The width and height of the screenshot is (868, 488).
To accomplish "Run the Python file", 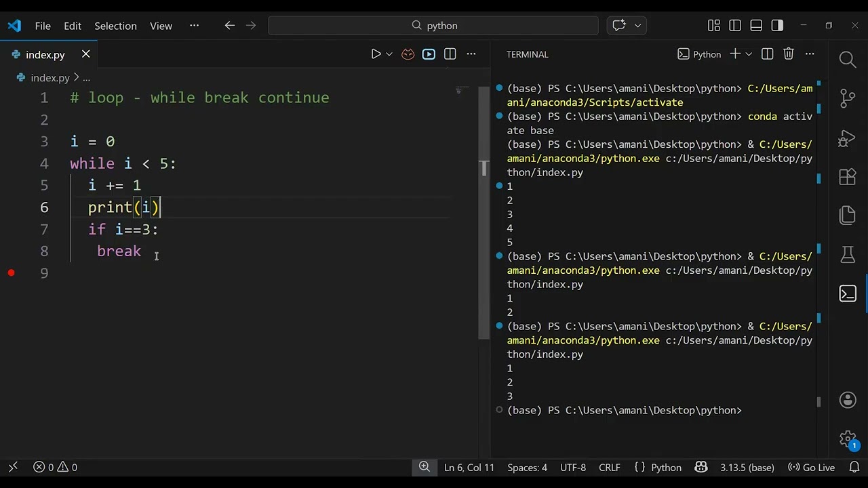I will pos(376,54).
